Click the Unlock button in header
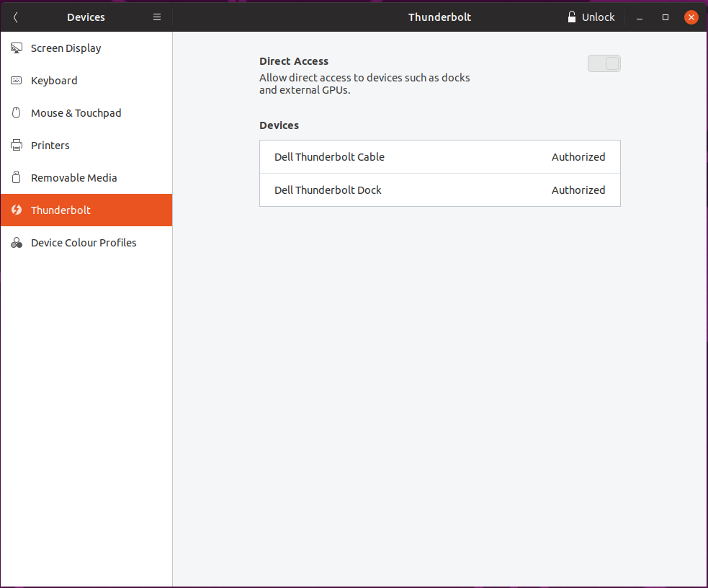Viewport: 708px width, 588px height. tap(591, 17)
